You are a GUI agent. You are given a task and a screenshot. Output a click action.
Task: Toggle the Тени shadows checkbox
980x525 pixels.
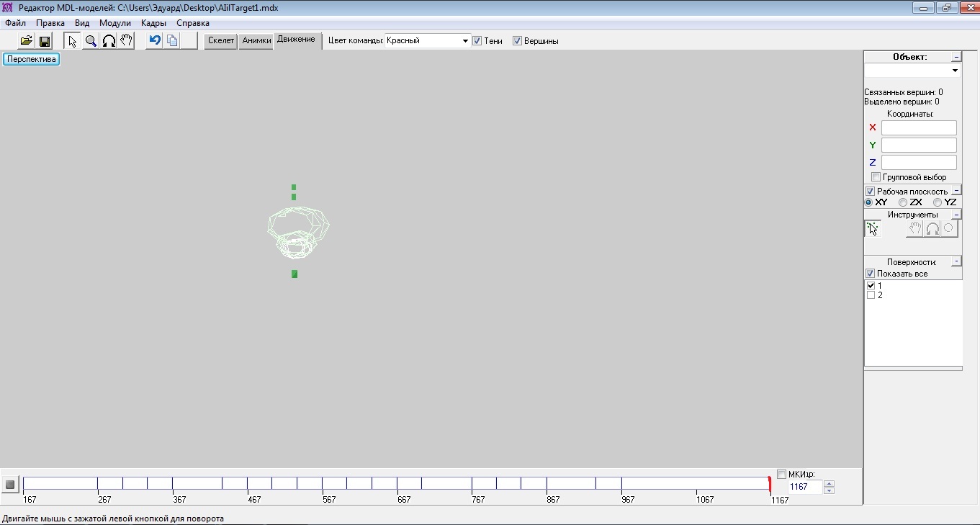coord(477,41)
